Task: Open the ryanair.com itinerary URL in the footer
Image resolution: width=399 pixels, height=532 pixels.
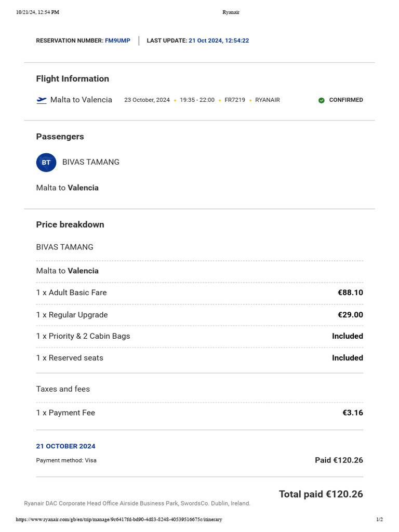Action: [119, 520]
